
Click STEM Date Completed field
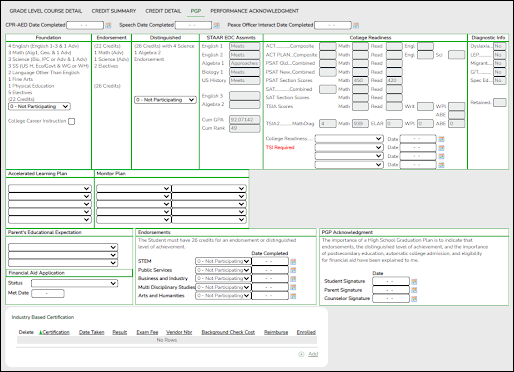tap(270, 261)
